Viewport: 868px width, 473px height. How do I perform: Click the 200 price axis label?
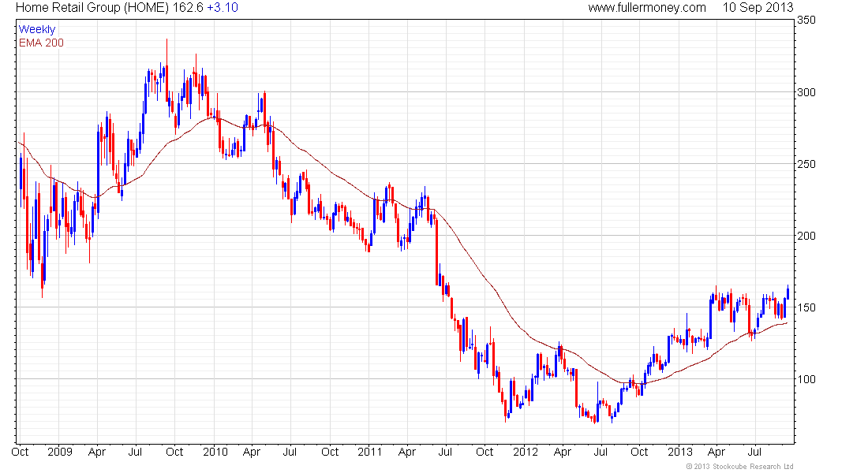point(806,236)
